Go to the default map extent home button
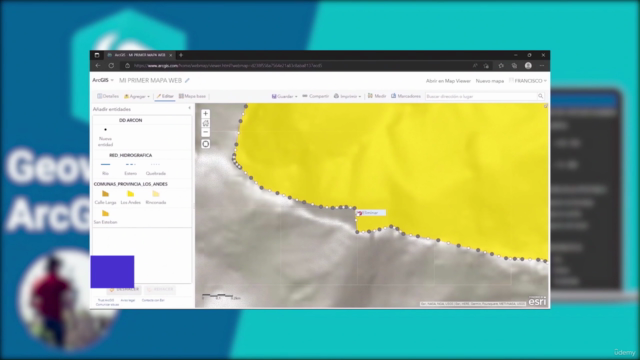Image resolution: width=640 pixels, height=360 pixels. (x=205, y=123)
